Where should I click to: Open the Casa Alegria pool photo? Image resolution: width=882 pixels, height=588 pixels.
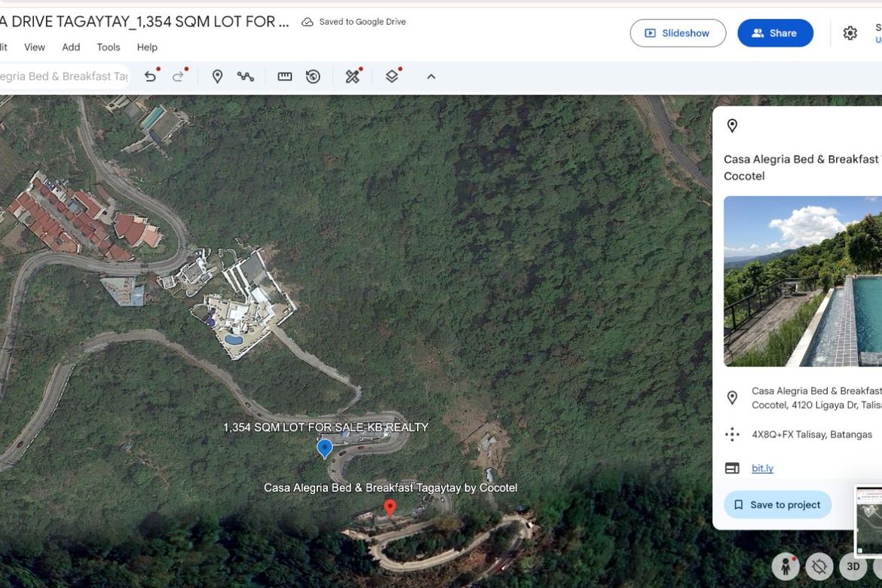coord(803,281)
